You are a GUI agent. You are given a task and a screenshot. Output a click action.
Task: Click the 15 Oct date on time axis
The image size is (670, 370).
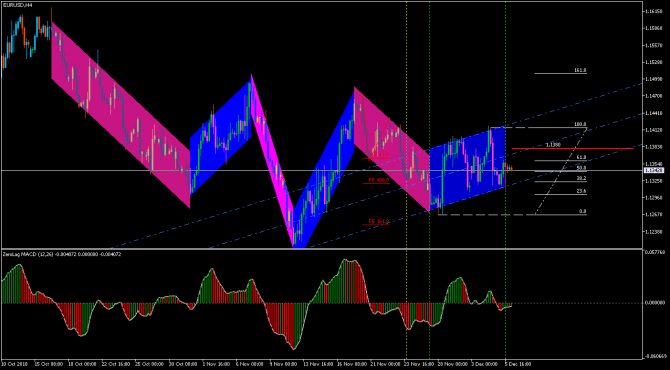[x=48, y=364]
